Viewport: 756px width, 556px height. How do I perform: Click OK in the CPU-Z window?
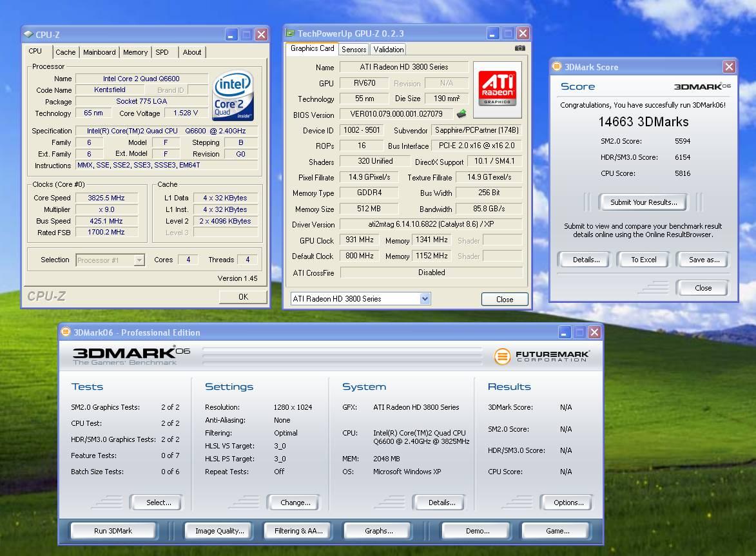point(243,297)
